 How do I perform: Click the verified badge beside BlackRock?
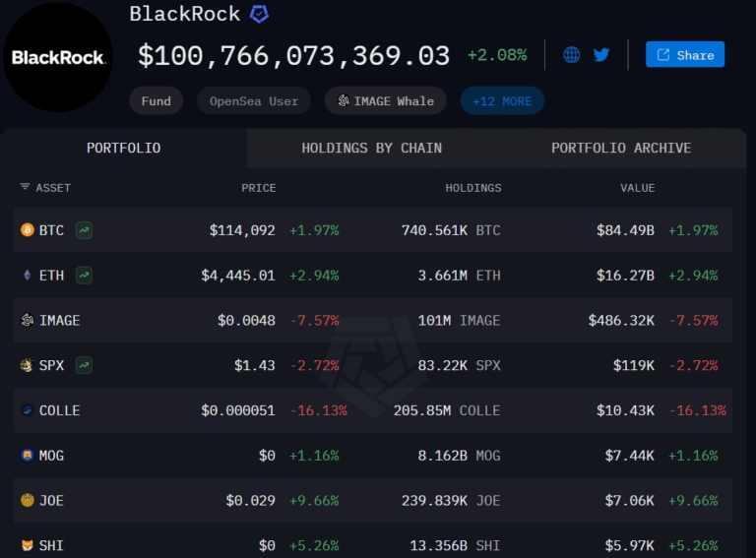[259, 14]
